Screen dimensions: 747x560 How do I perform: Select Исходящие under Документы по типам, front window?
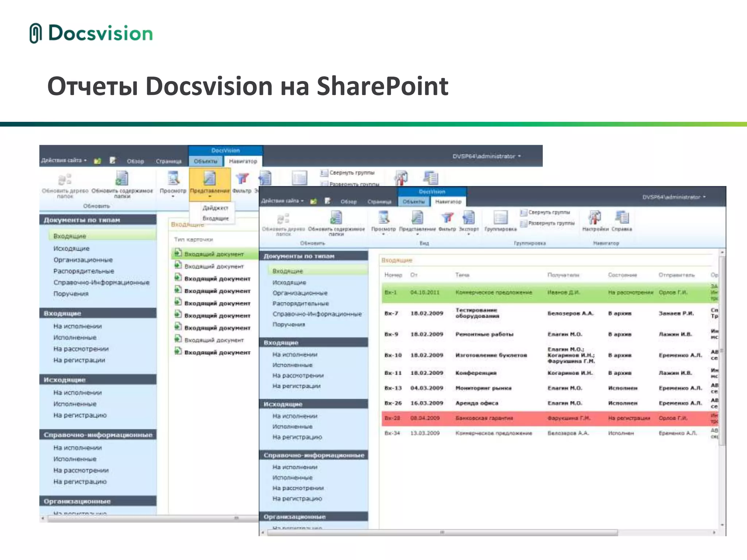pos(289,283)
